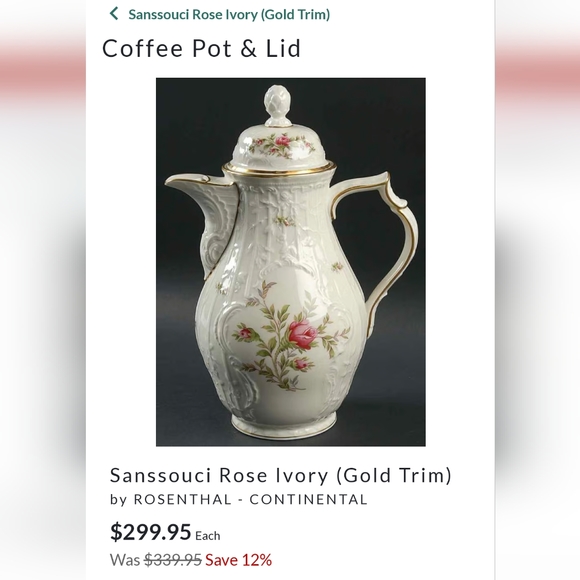Viewport: 580px width, 580px height.
Task: Click the red Save 12% text
Action: pos(239,560)
